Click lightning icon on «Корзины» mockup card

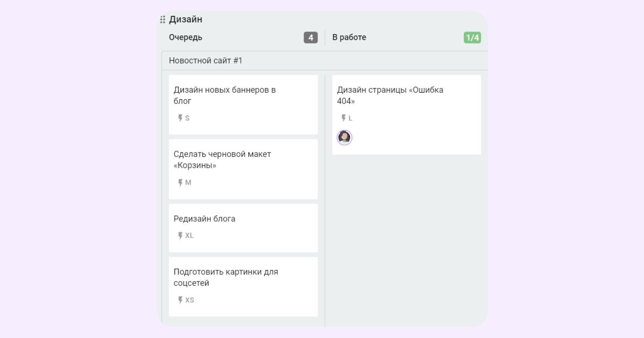(x=181, y=183)
